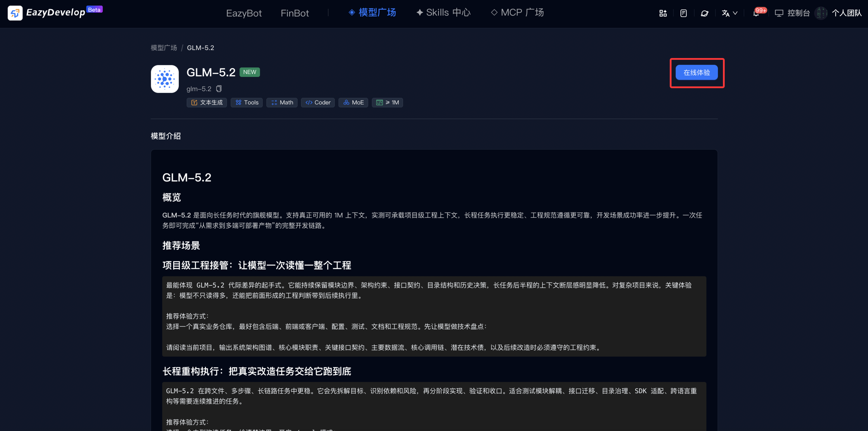
Task: Click the 在线体验 button
Action: tap(696, 72)
